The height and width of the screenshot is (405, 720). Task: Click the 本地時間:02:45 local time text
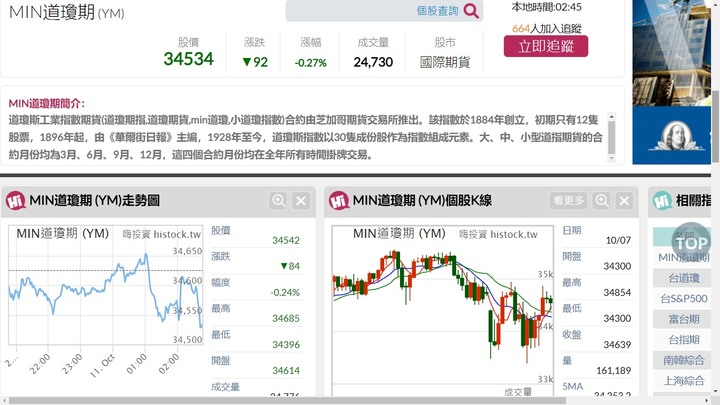(546, 7)
